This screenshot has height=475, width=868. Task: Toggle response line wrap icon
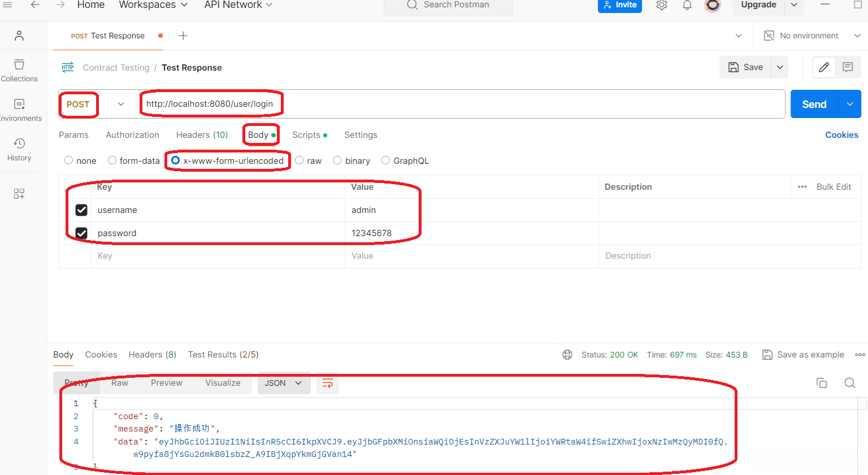pyautogui.click(x=328, y=383)
